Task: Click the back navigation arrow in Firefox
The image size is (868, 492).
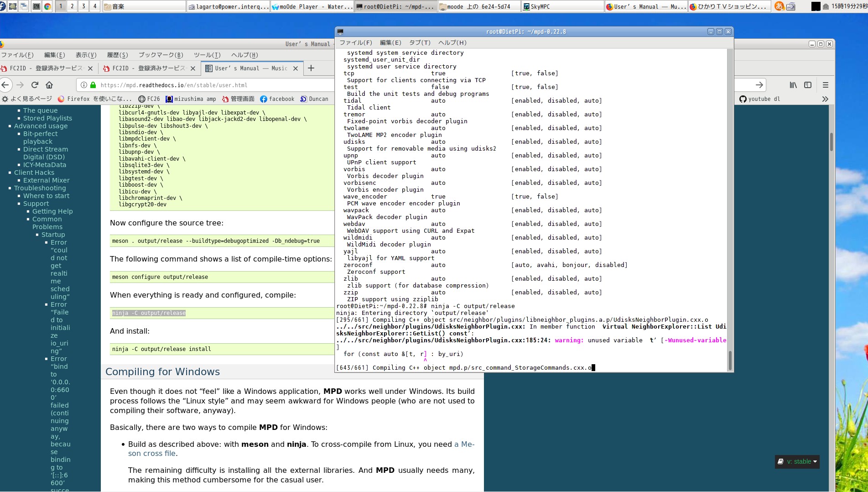Action: point(6,85)
